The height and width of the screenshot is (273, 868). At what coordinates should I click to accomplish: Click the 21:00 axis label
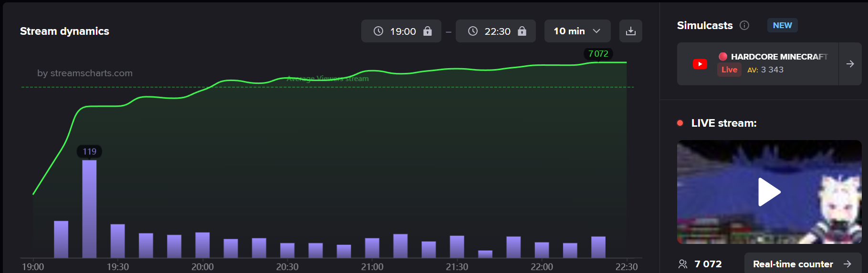click(372, 267)
